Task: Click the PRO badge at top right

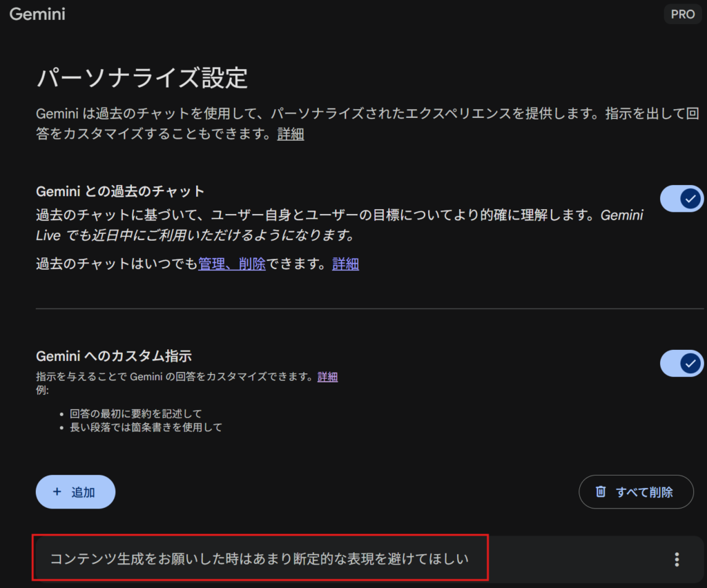Action: [682, 14]
